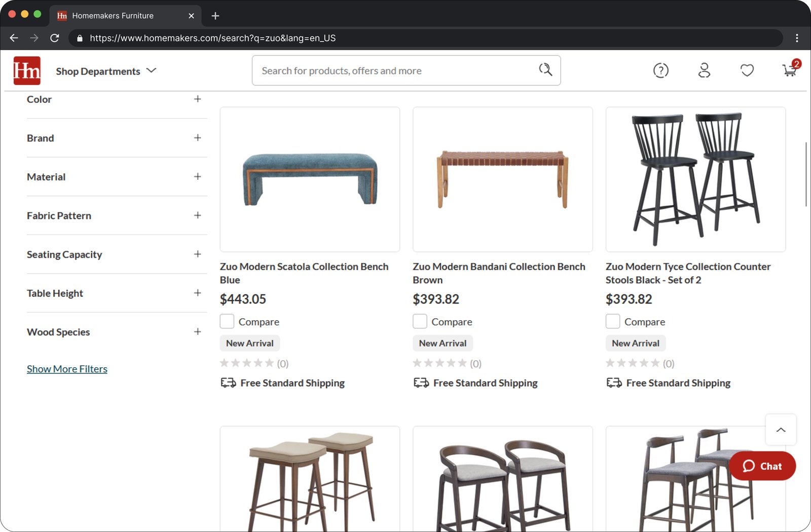Click the page vertical scrollbar
Image resolution: width=811 pixels, height=532 pixels.
point(806,174)
